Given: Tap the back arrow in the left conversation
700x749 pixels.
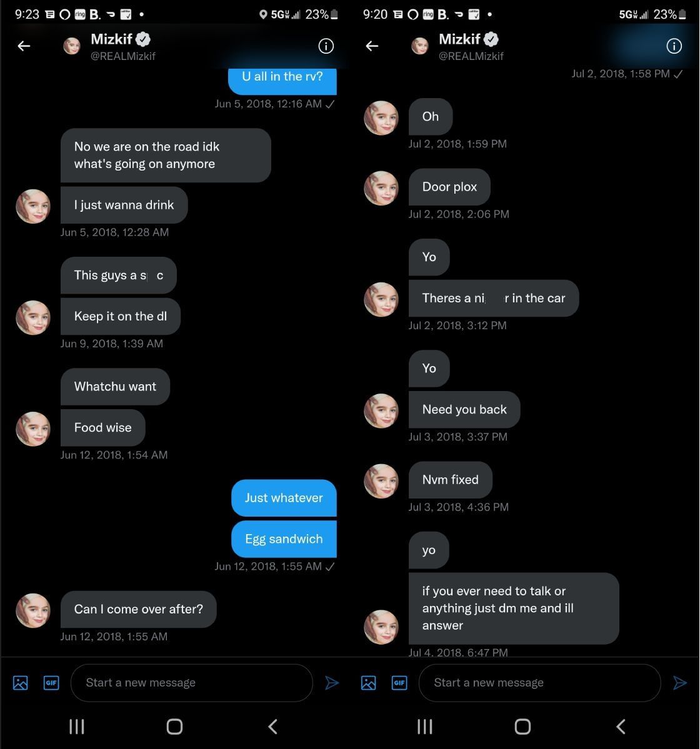Looking at the screenshot, I should coord(24,46).
